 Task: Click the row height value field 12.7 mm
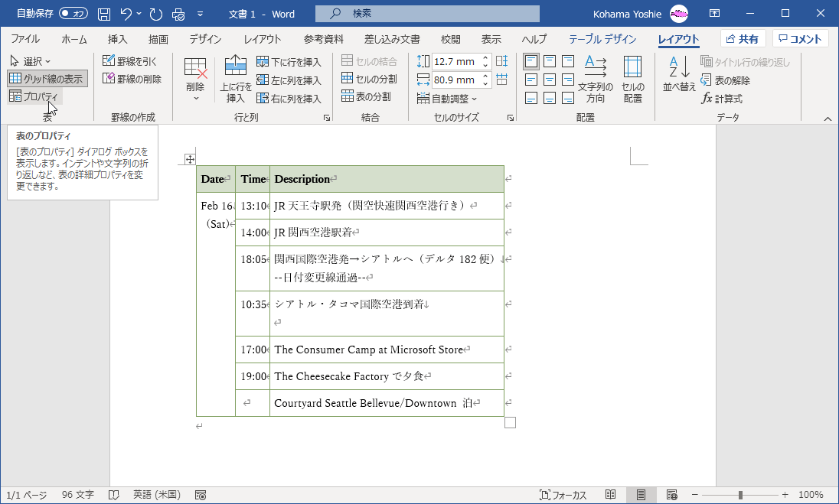pos(455,61)
